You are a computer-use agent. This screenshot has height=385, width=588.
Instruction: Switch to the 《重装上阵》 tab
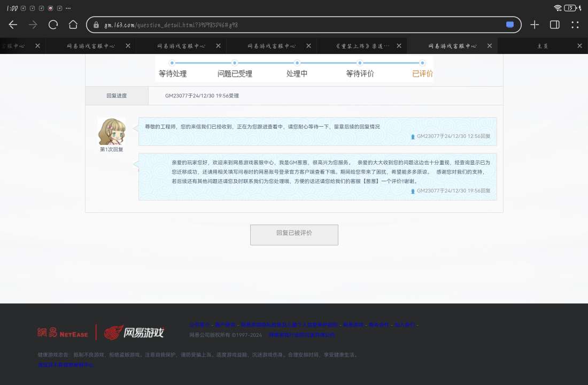362,46
